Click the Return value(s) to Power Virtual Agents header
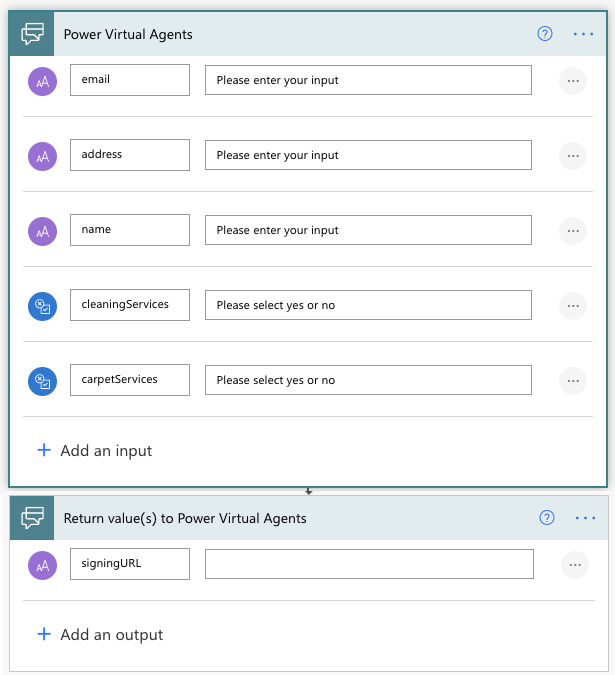 pyautogui.click(x=185, y=518)
